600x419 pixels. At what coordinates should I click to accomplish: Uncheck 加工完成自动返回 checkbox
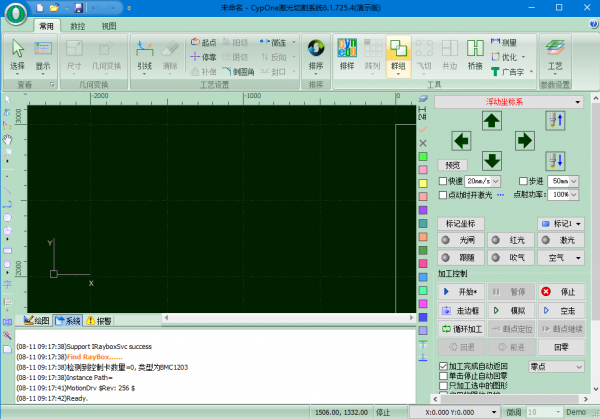click(444, 367)
